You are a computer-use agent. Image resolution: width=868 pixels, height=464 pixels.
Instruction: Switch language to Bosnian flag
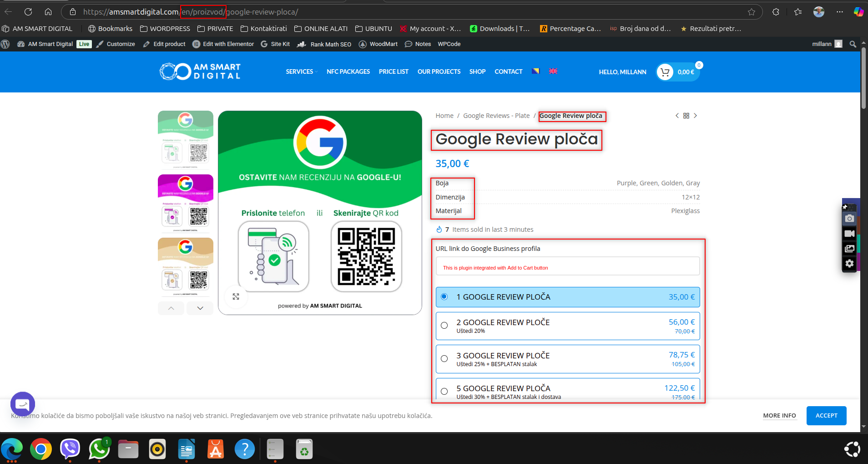point(535,71)
